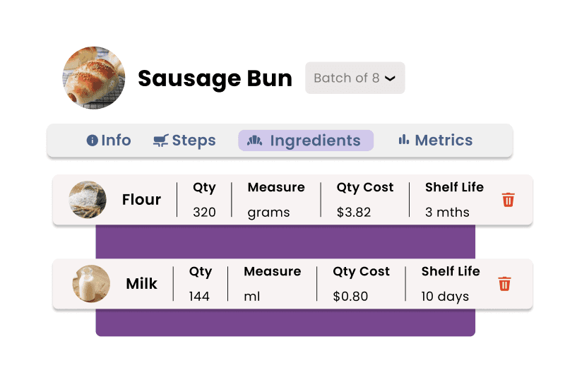Switch to the Info tab

coord(109,141)
